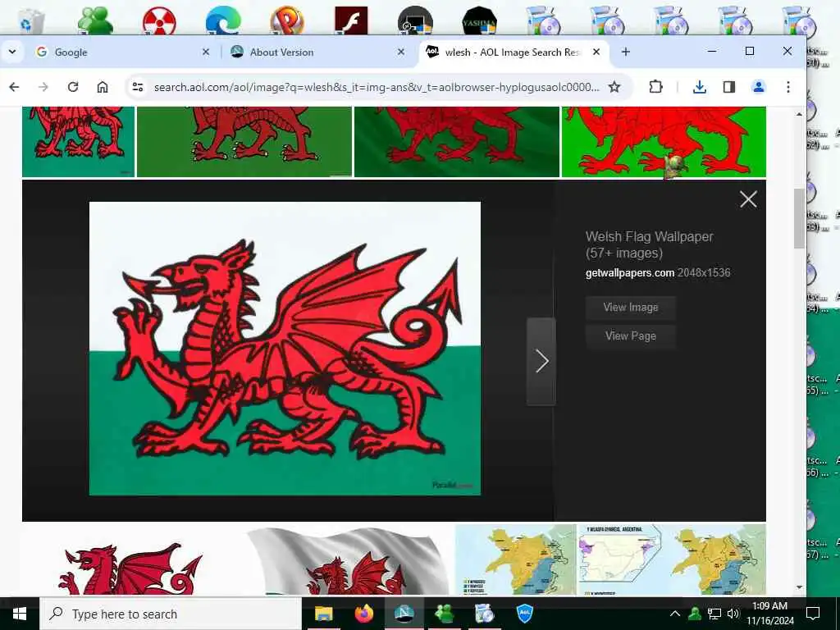840x630 pixels.
Task: Close the About Version tab
Action: [400, 52]
